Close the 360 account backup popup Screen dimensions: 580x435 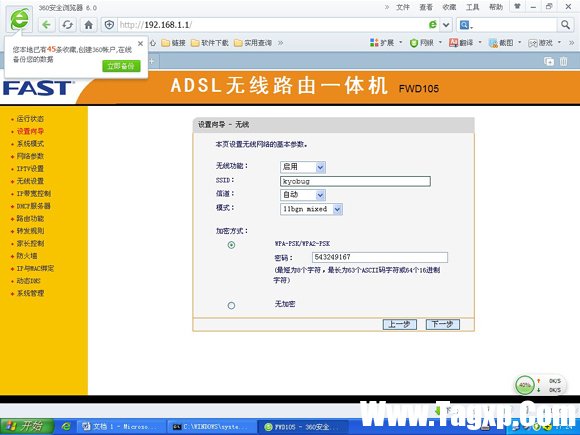(140, 44)
